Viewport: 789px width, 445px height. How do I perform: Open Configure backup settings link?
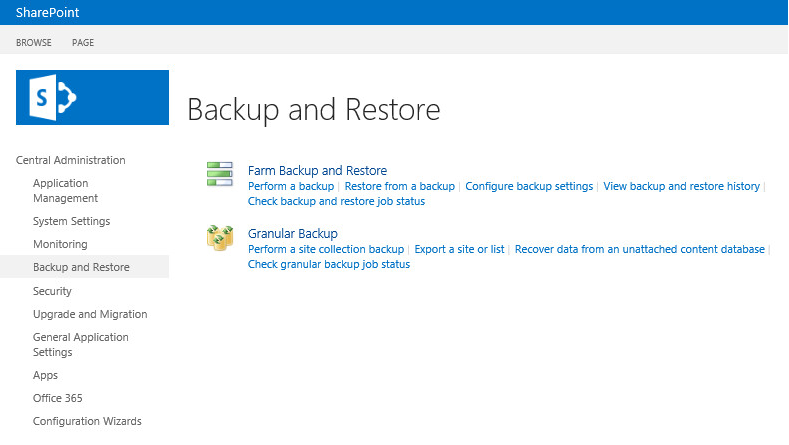[529, 186]
